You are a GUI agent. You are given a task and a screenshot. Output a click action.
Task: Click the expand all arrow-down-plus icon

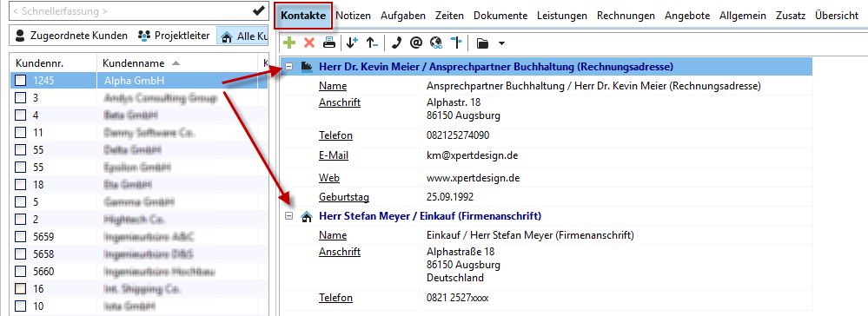(352, 42)
